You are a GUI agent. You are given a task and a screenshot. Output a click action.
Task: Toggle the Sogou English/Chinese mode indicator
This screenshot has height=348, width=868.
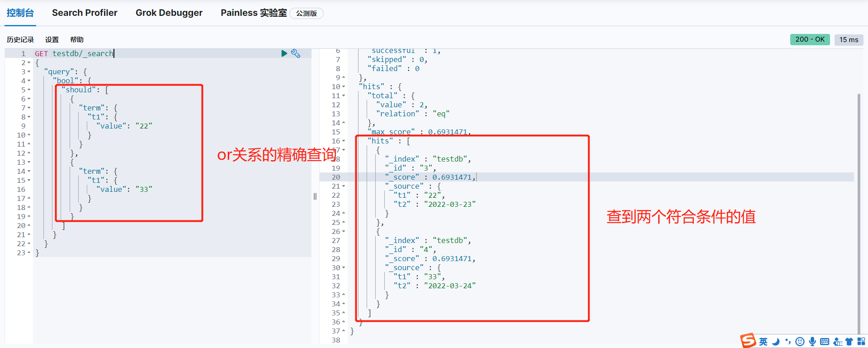[763, 342]
